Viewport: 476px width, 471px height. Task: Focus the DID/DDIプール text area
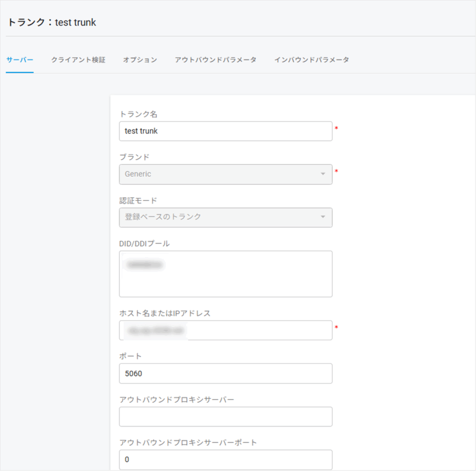tap(225, 274)
